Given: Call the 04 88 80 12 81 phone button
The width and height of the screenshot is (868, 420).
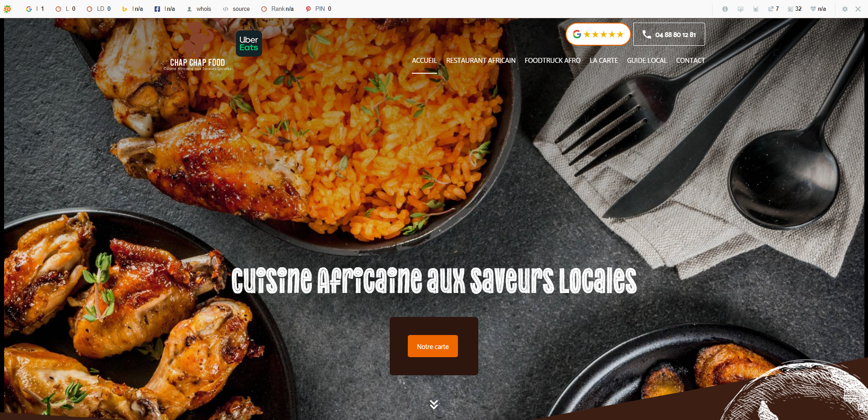Looking at the screenshot, I should click(x=669, y=34).
